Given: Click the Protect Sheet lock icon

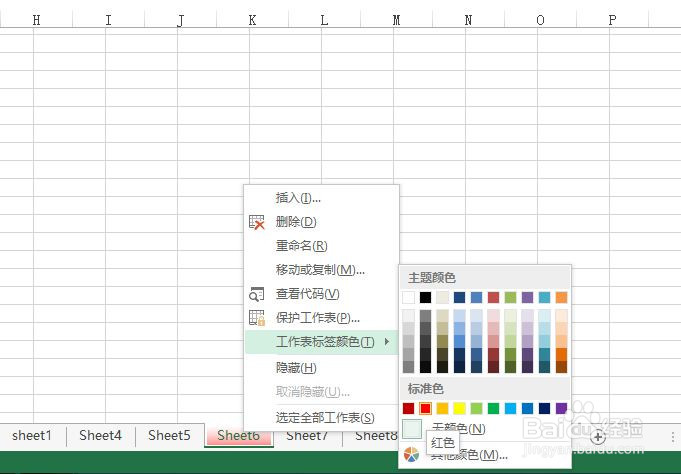Looking at the screenshot, I should tap(257, 318).
